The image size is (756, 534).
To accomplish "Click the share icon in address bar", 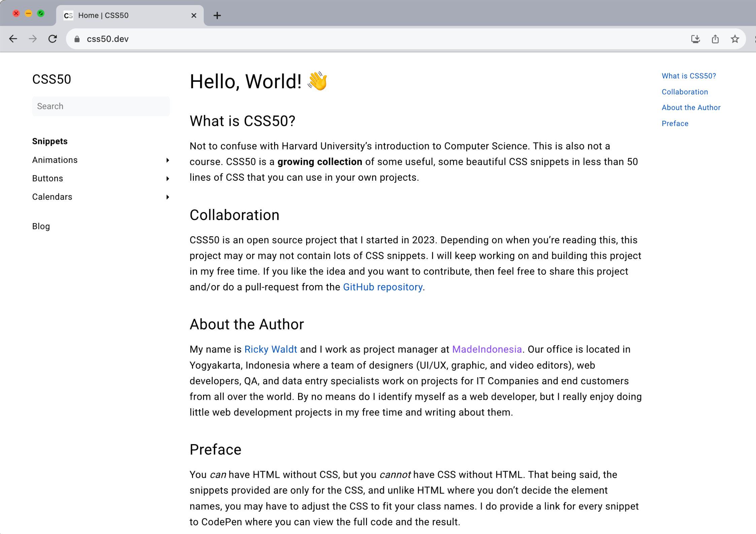I will 715,39.
